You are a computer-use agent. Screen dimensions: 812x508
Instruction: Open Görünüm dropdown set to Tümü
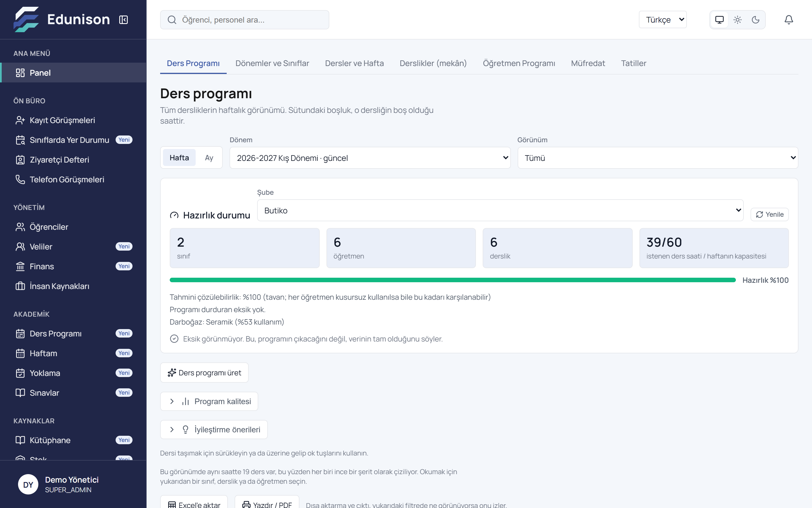coord(658,157)
